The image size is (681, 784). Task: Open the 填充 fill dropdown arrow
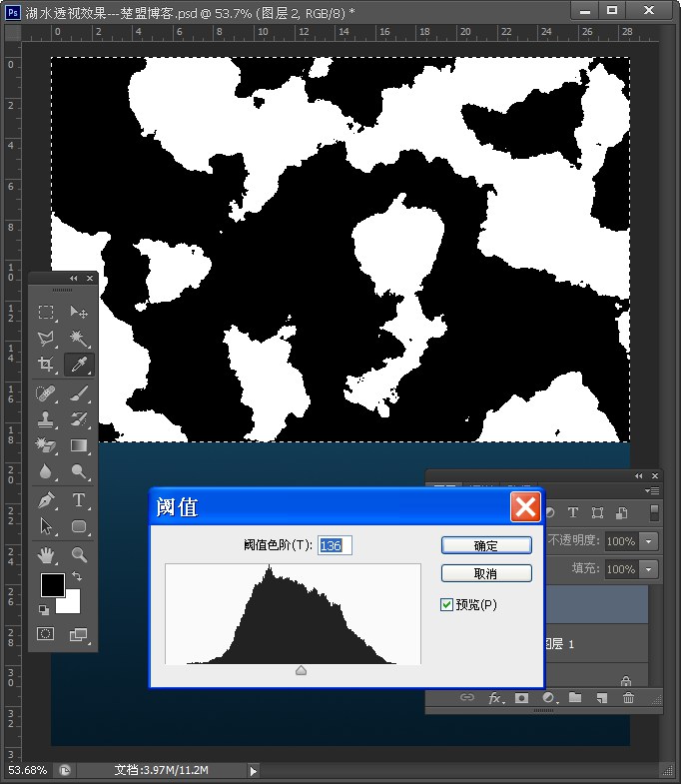coord(649,569)
